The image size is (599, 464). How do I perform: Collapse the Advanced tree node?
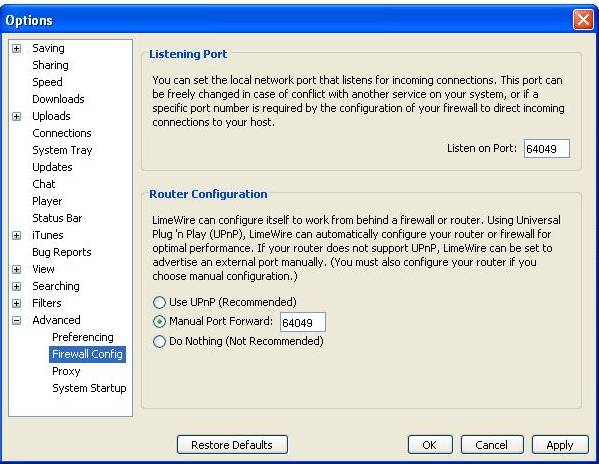click(x=16, y=320)
